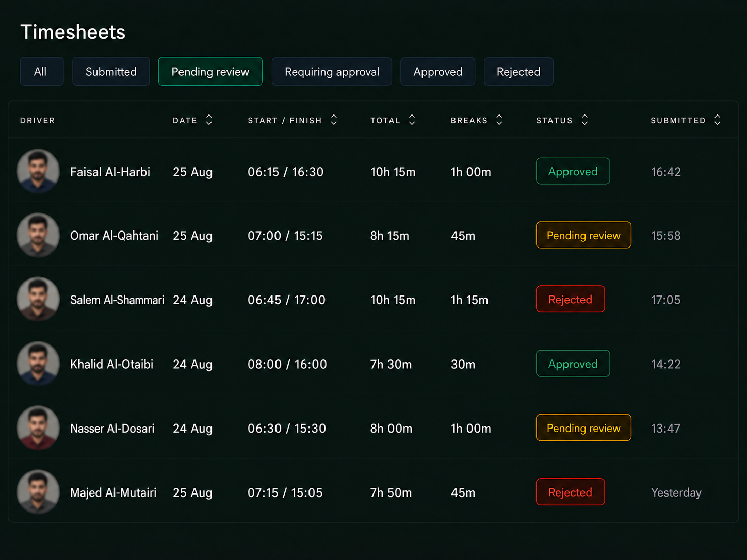Screen dimensions: 747x560
Task: Open the Requiring approval filter tab
Action: coord(332,71)
